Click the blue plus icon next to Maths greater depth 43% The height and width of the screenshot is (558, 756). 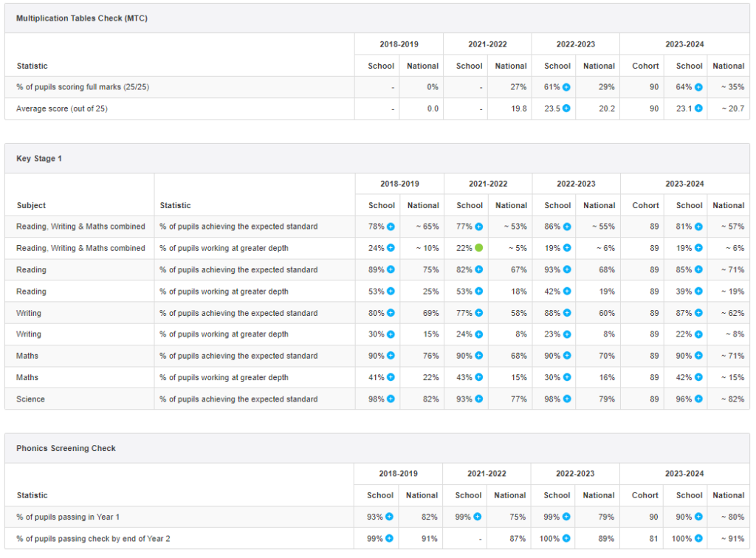(478, 377)
